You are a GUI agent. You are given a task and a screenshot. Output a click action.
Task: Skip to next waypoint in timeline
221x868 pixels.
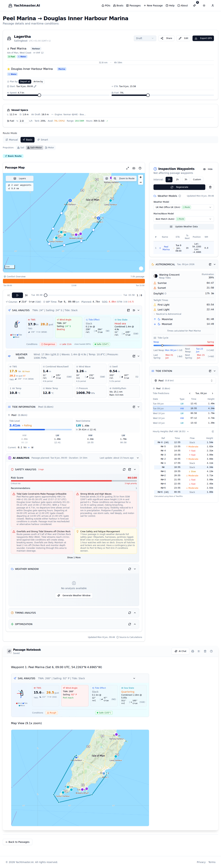[27, 295]
